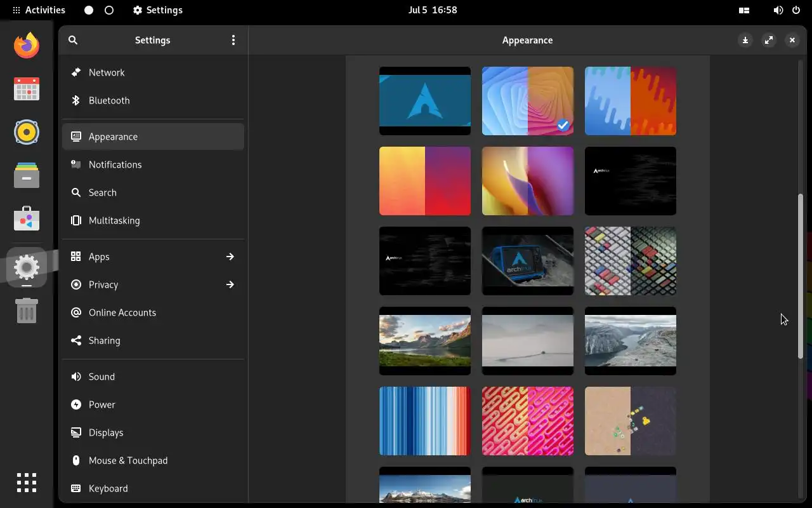Open the Settings three-dot menu

[233, 40]
